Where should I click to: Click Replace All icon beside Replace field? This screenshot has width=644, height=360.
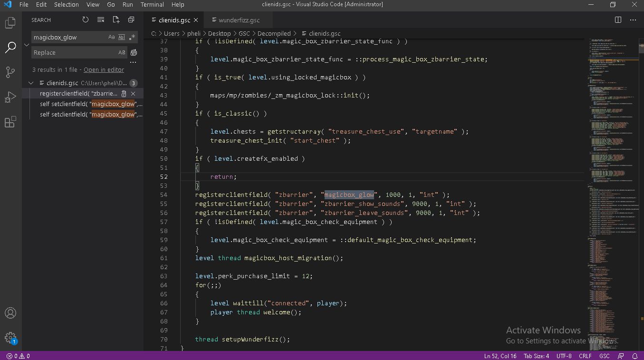click(134, 52)
